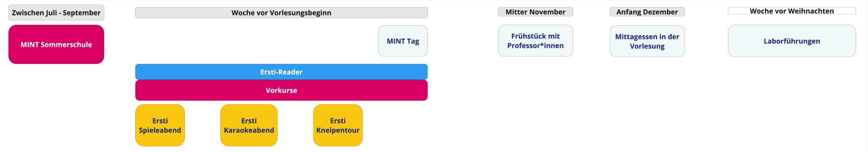
Task: Pick the yellow box mentioning Karaoke
Action: click(249, 125)
